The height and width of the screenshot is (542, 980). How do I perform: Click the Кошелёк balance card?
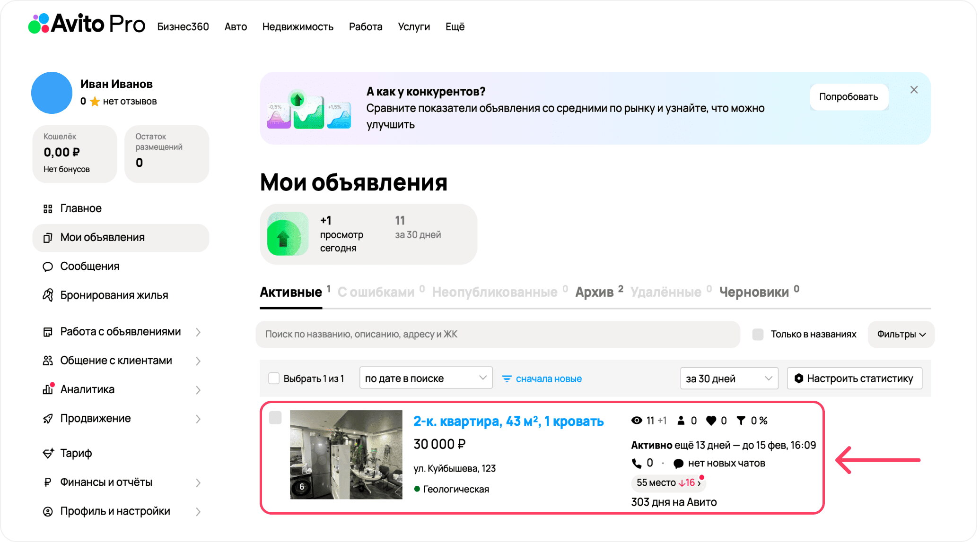(75, 154)
